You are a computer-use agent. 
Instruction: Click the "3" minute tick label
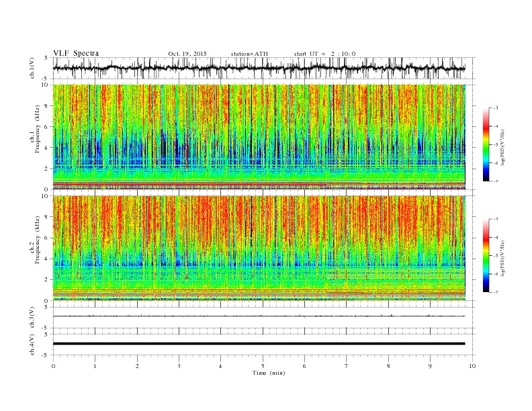tap(179, 366)
